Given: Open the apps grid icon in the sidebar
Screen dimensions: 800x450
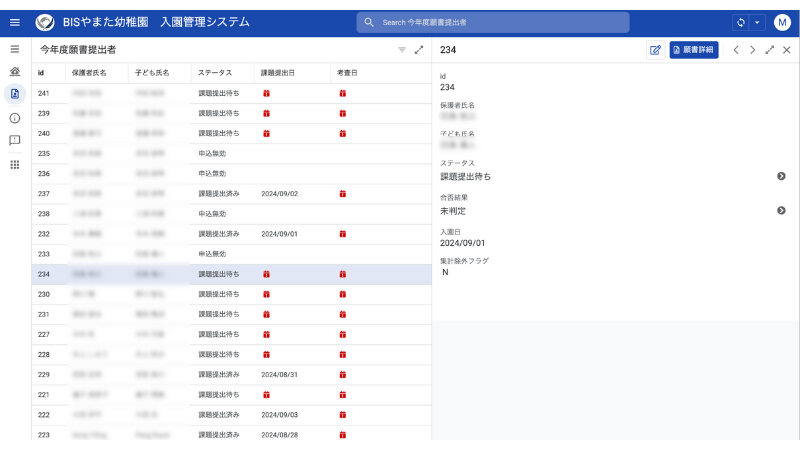Looking at the screenshot, I should (x=15, y=164).
